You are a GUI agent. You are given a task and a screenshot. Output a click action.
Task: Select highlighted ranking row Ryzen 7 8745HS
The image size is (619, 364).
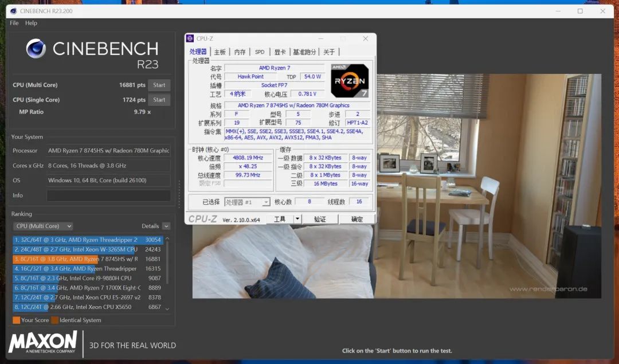coord(88,259)
